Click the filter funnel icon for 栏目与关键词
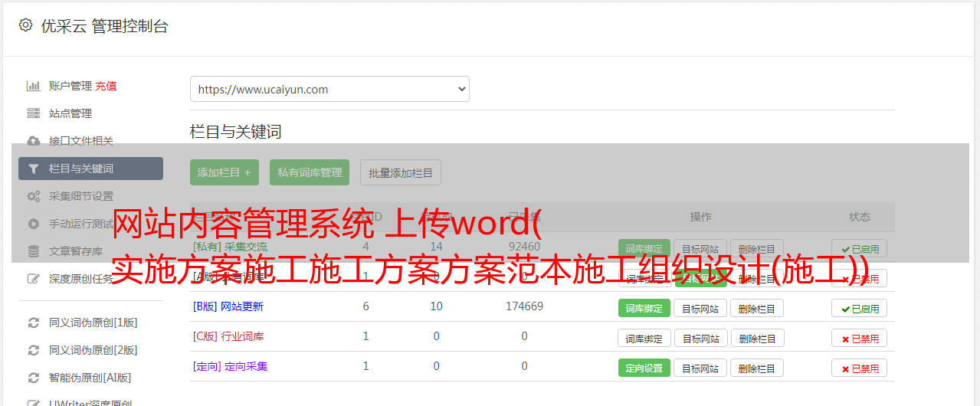 click(x=34, y=169)
